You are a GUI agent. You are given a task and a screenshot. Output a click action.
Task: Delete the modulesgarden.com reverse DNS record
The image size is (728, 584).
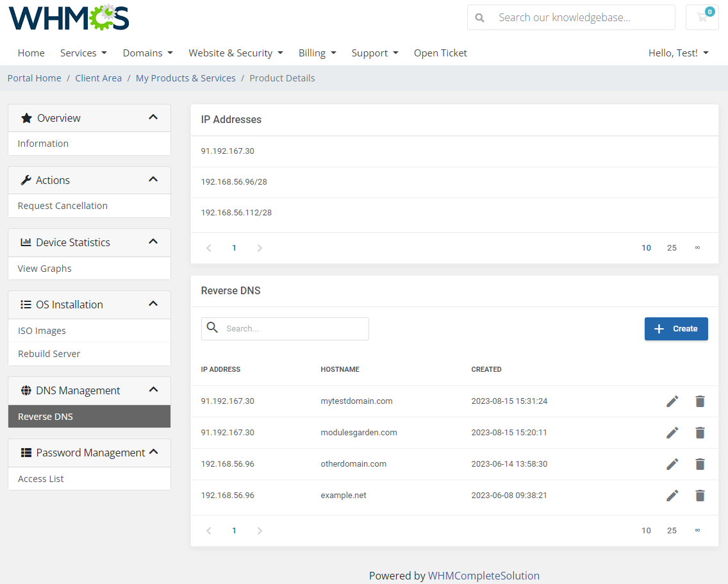[x=700, y=433]
